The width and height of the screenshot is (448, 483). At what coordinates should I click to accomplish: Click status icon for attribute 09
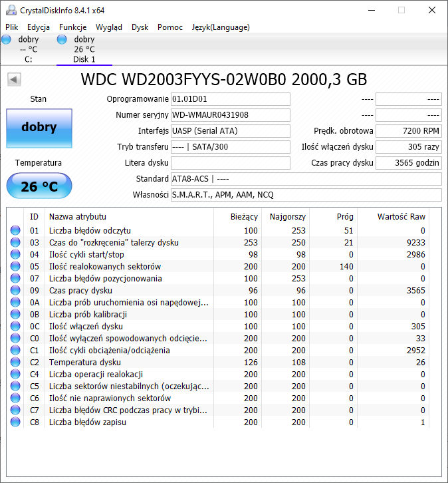(x=15, y=291)
